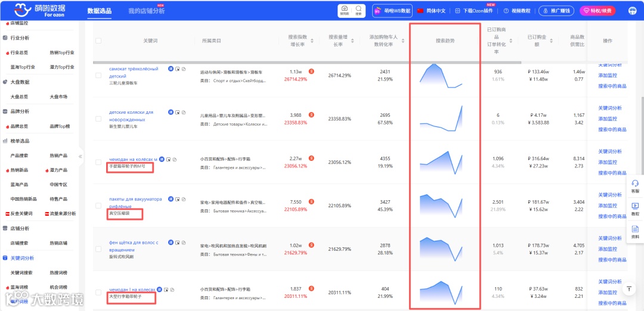The width and height of the screenshot is (644, 311).
Task: Click the back-to-top arrow button
Action: pyautogui.click(x=628, y=289)
